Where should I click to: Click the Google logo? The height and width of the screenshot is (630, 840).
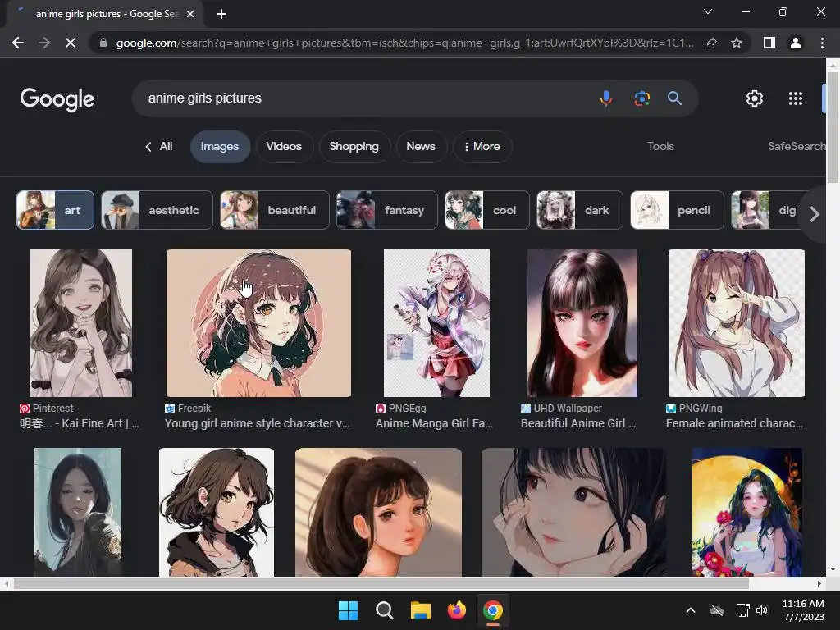[57, 99]
